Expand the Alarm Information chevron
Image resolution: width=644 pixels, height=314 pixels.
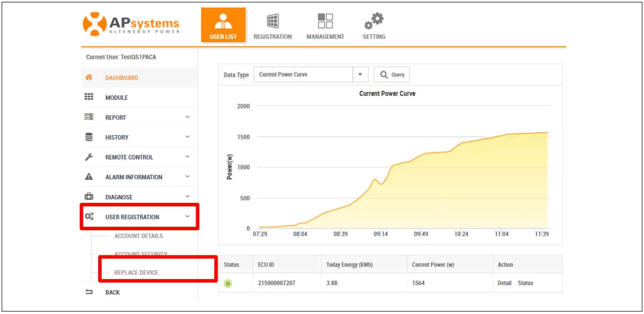[x=188, y=177]
